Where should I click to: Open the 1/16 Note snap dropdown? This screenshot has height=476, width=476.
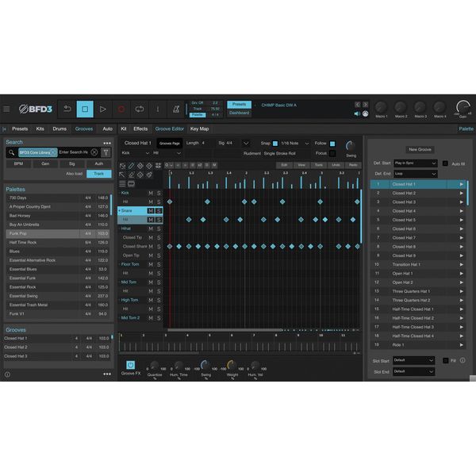click(x=294, y=144)
